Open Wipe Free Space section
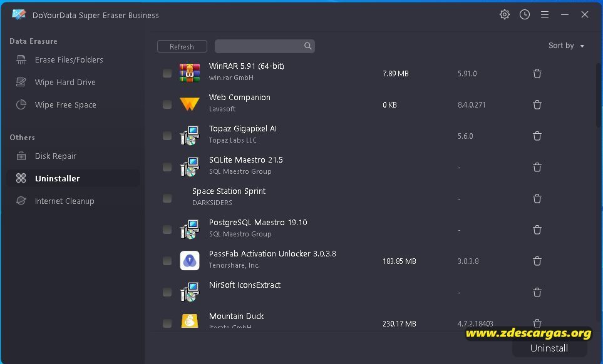 tap(73, 105)
